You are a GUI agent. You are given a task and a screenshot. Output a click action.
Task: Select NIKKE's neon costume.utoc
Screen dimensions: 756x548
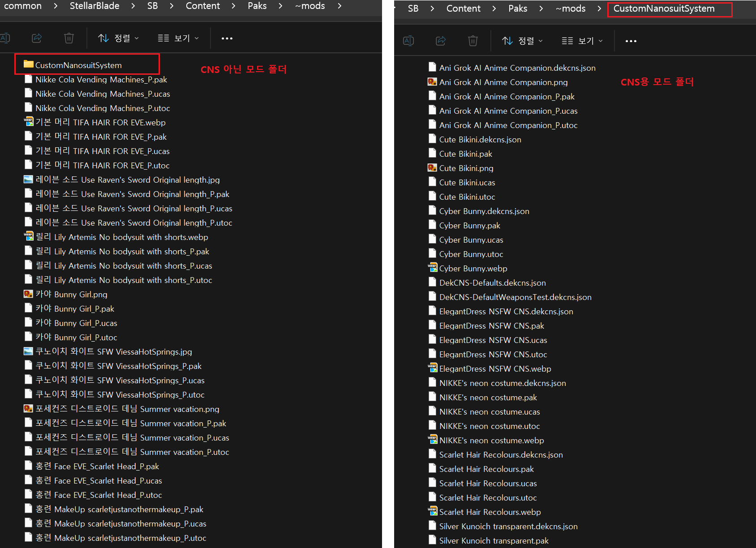(490, 426)
